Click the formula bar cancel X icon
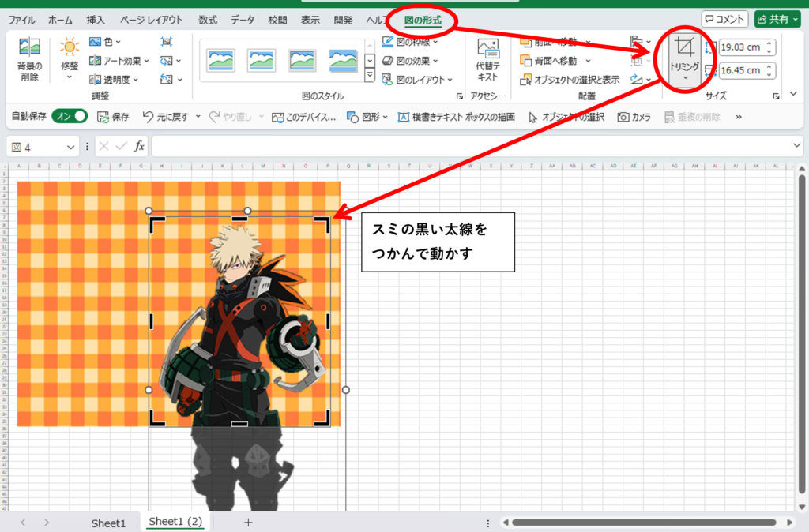 point(103,146)
